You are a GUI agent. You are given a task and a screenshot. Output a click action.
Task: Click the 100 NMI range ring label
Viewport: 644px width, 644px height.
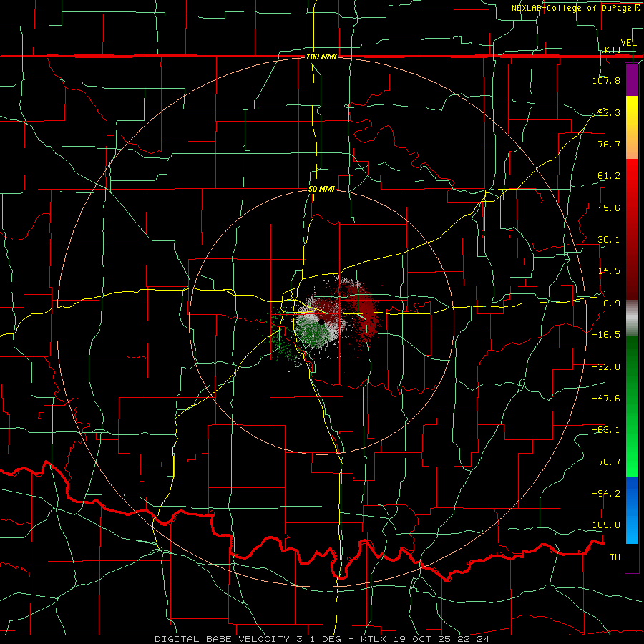[x=321, y=57]
